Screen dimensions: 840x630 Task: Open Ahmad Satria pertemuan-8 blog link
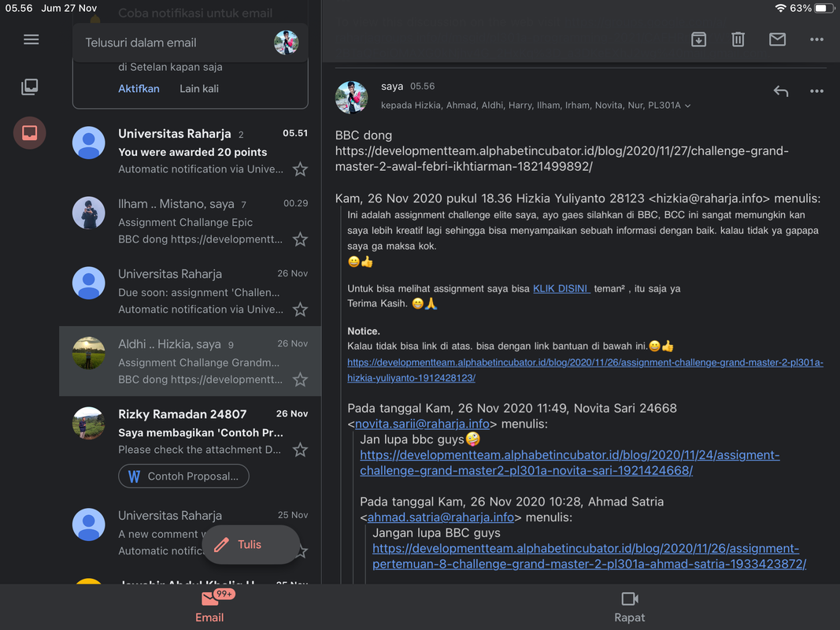coord(590,556)
